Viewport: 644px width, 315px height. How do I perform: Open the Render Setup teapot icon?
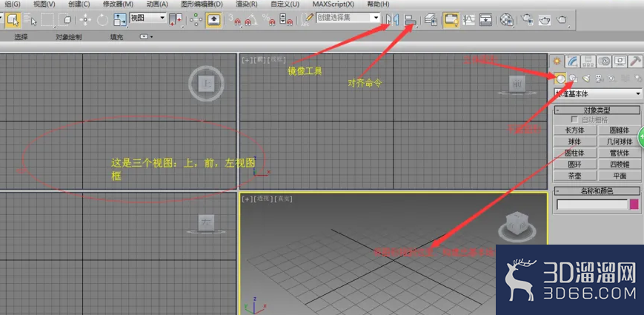527,19
